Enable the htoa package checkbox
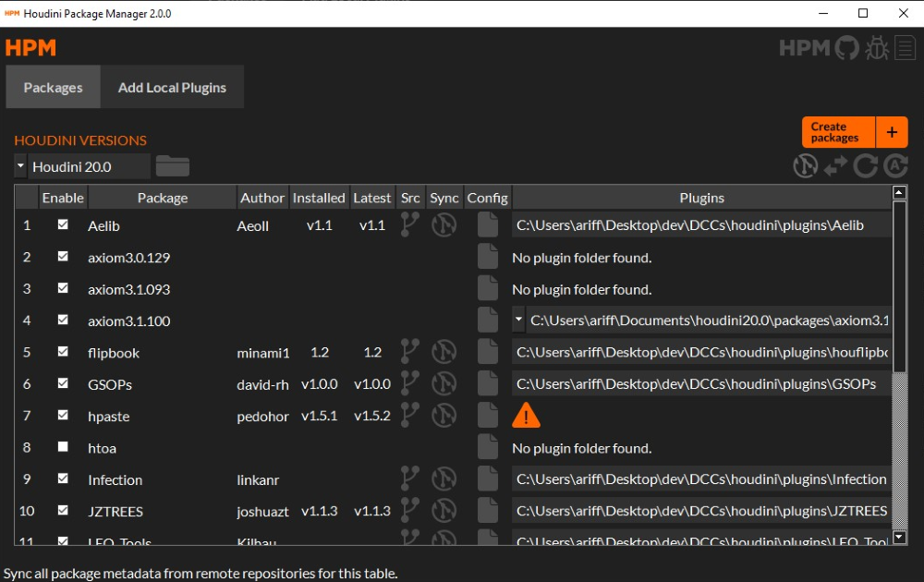Screen dimensions: 924x582 [63, 447]
